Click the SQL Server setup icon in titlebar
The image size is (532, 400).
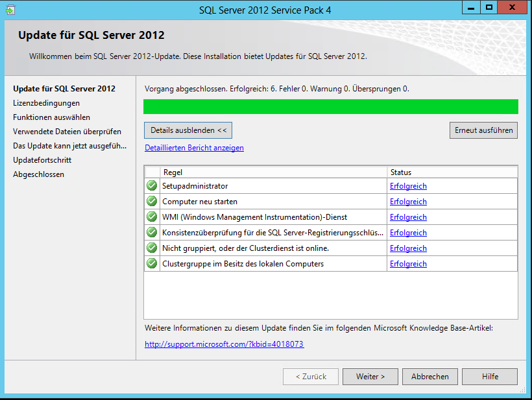(x=8, y=7)
